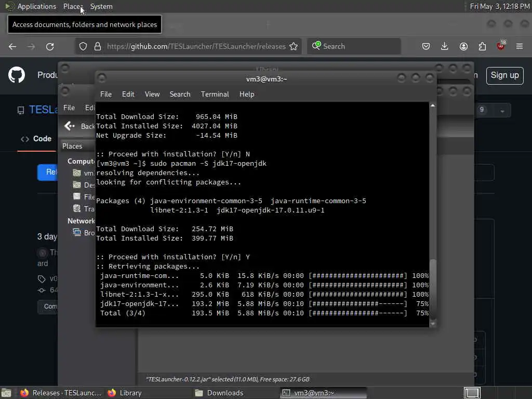Click the Firefox address bar URL
Screen dimensions: 532x399
(x=196, y=46)
